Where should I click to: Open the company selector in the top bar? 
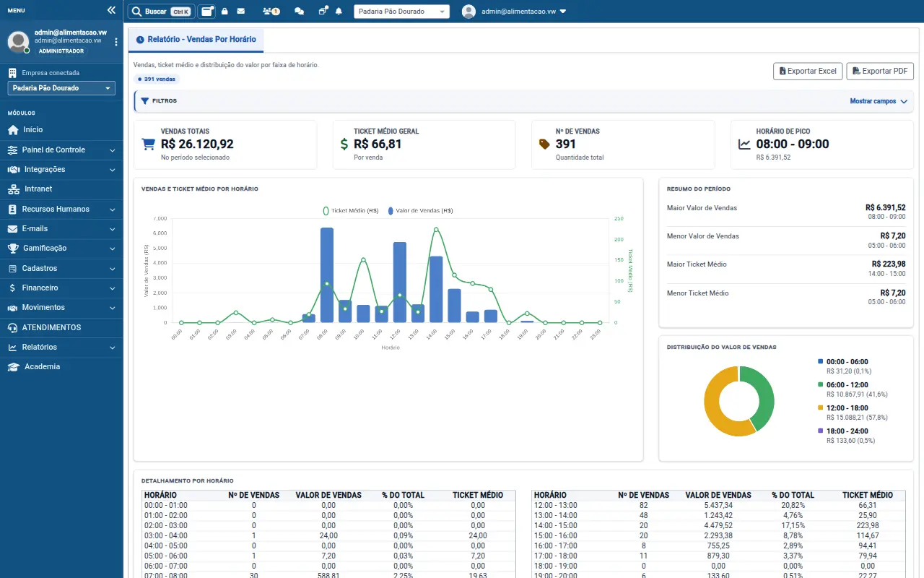coord(401,12)
